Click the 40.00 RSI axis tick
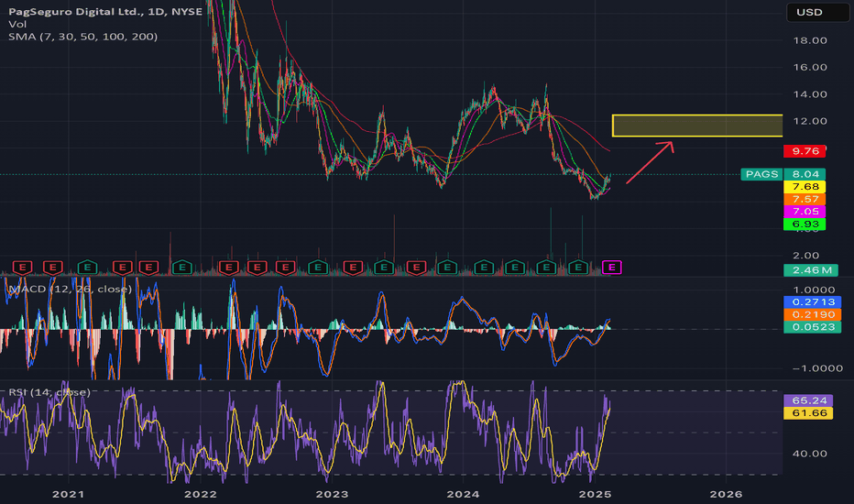This screenshot has height=504, width=854. coord(810,454)
